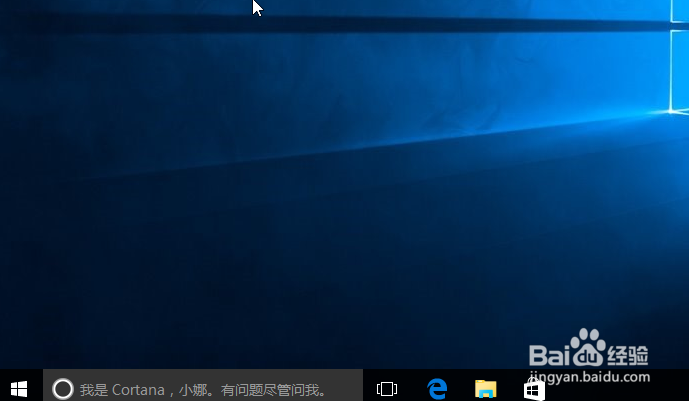Launch Microsoft Edge browser
Image resolution: width=689 pixels, height=401 pixels.
click(x=437, y=389)
